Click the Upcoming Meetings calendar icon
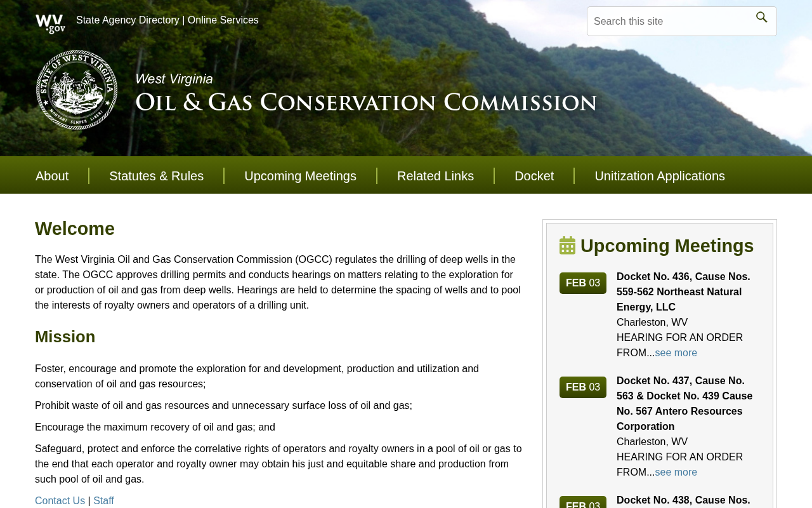The image size is (812, 508). point(567,246)
